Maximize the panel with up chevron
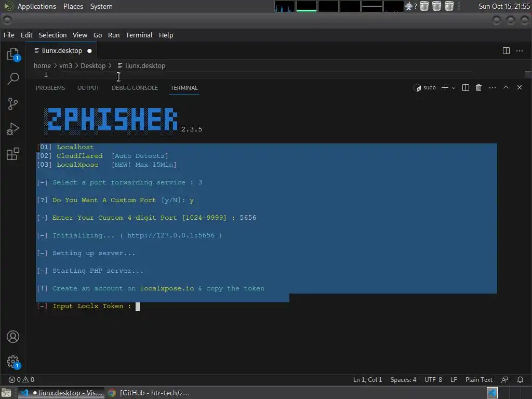 tap(506, 87)
